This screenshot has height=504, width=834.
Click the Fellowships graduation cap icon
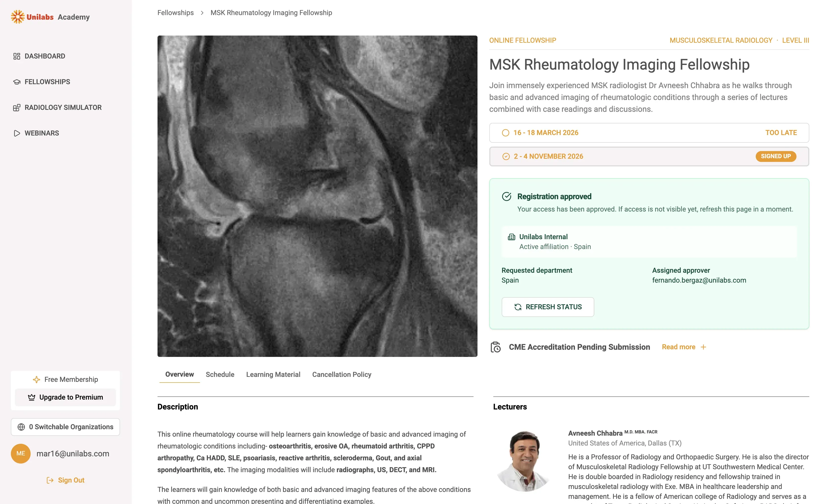(17, 82)
